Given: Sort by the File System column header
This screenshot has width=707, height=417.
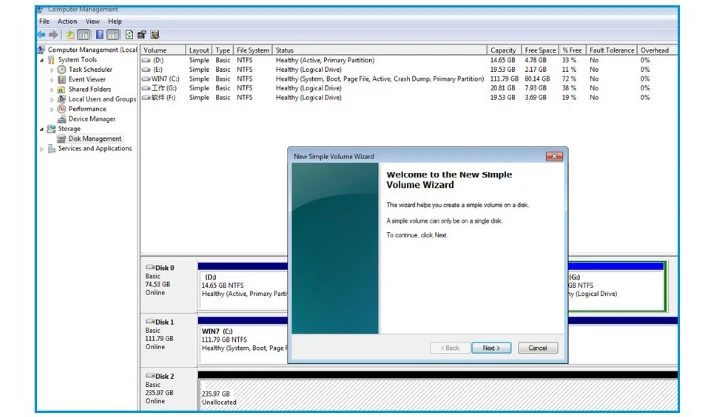Looking at the screenshot, I should click(253, 50).
